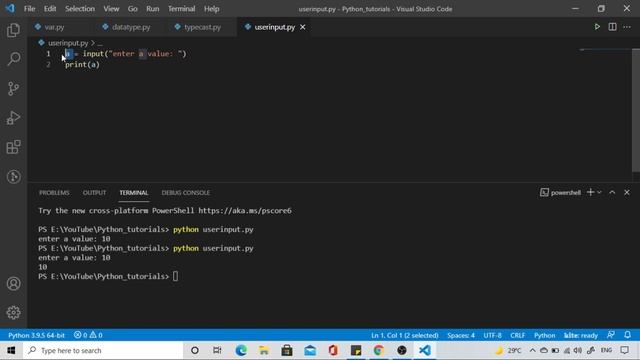Split the editor to the right

pyautogui.click(x=612, y=27)
